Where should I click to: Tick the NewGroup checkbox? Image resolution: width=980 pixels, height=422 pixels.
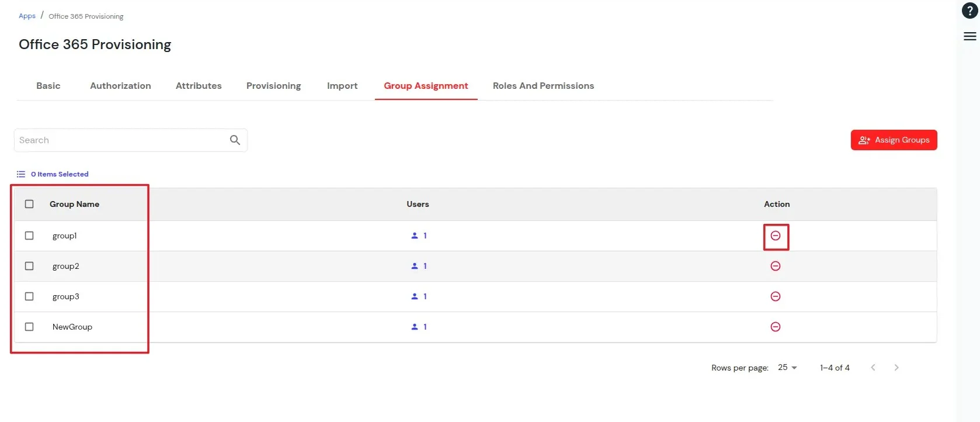tap(29, 327)
